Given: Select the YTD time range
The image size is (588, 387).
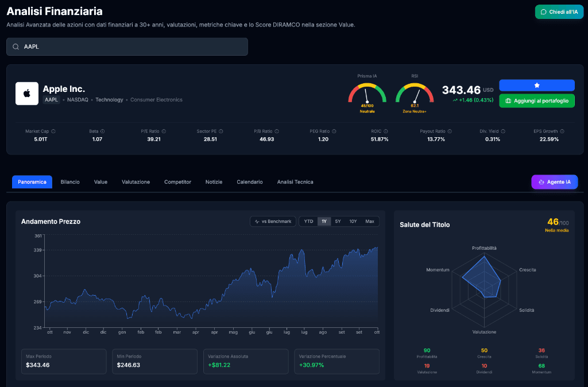Looking at the screenshot, I should coord(308,221).
